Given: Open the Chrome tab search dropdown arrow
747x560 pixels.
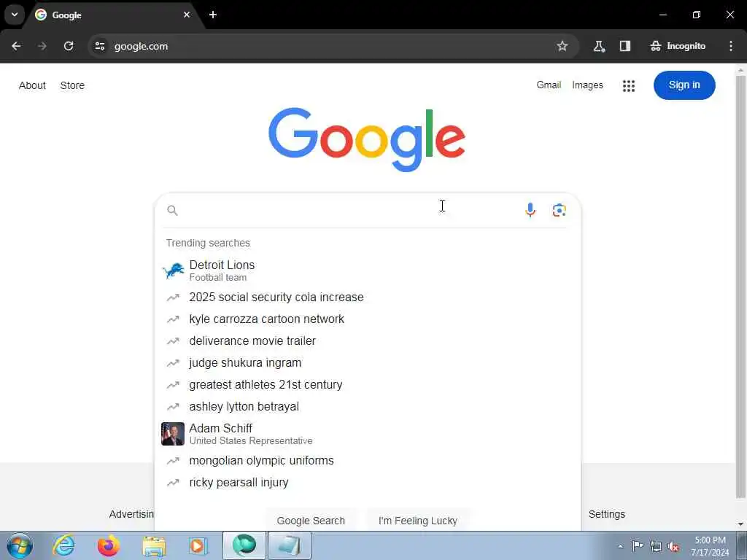Looking at the screenshot, I should click(15, 15).
